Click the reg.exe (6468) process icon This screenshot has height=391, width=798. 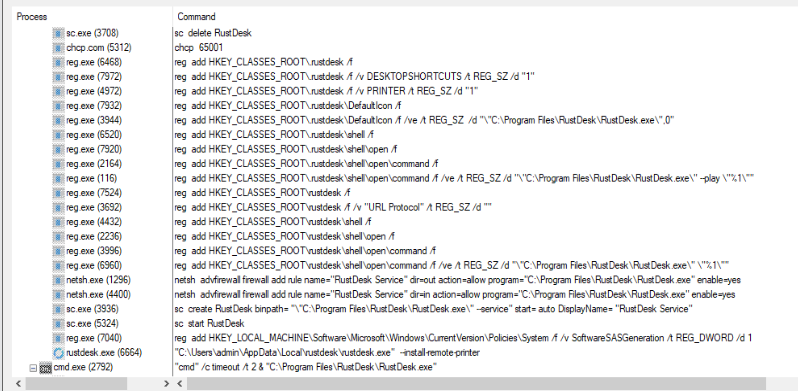click(59, 62)
